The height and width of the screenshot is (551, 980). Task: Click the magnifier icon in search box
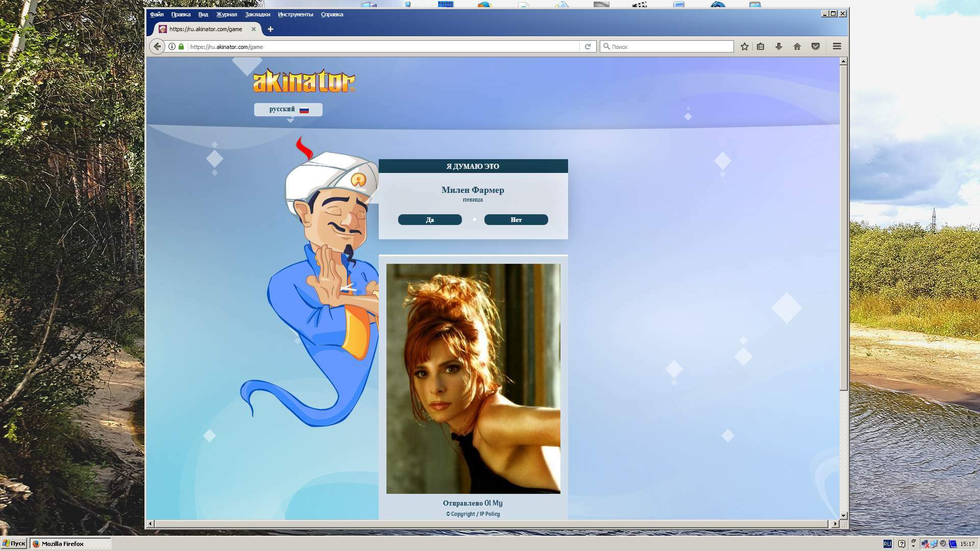tap(606, 46)
